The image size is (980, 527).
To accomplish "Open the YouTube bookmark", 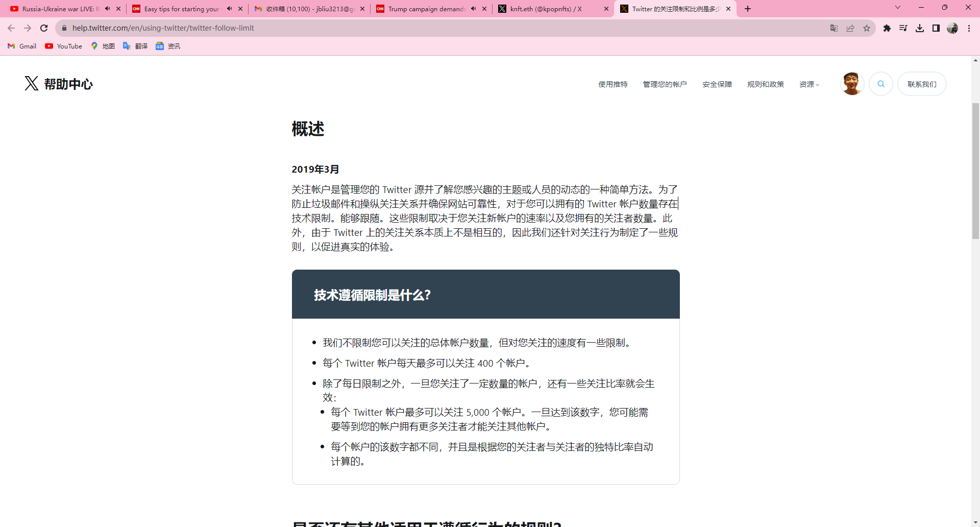I will (x=63, y=46).
